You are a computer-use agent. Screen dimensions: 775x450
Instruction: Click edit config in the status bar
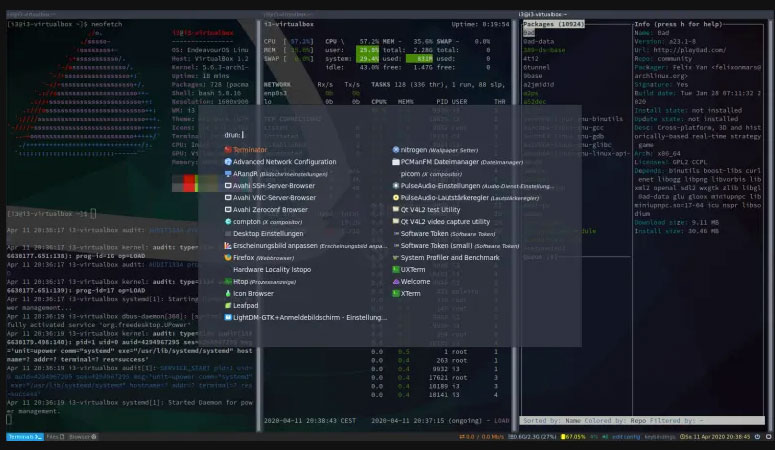coord(626,437)
